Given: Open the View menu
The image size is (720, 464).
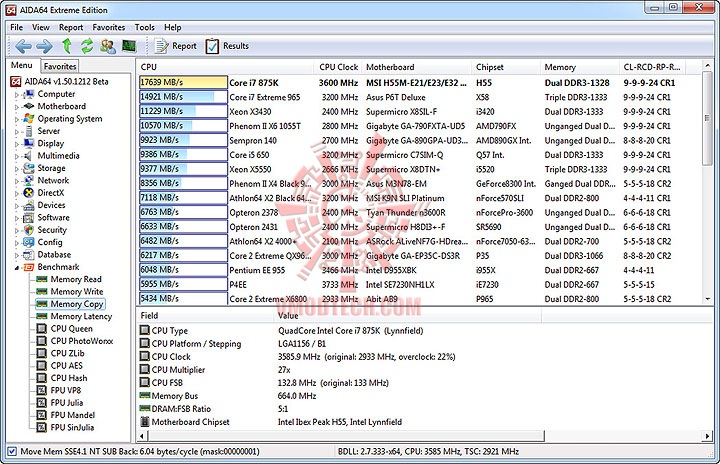Looking at the screenshot, I should (40, 28).
